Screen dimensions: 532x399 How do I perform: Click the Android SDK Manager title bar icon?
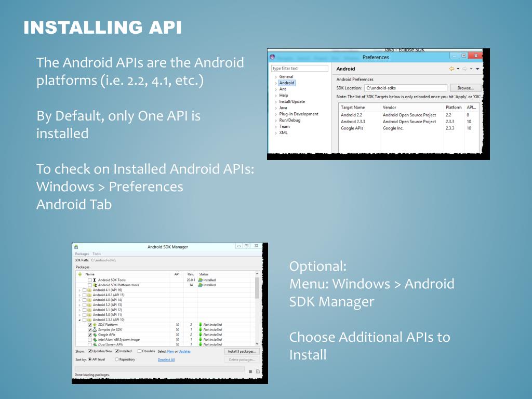click(x=76, y=247)
